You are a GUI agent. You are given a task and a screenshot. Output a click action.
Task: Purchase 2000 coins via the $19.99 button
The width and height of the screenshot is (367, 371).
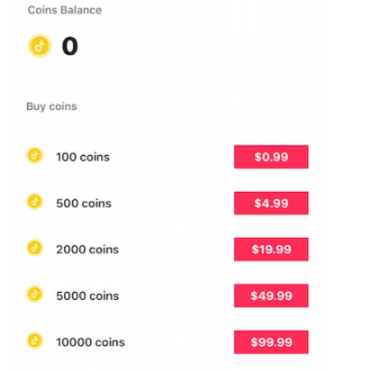(271, 249)
